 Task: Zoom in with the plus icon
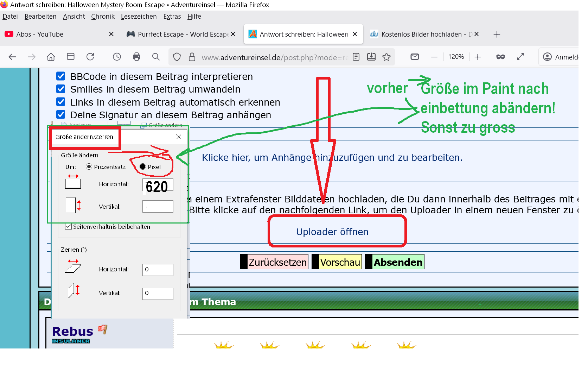tap(478, 57)
